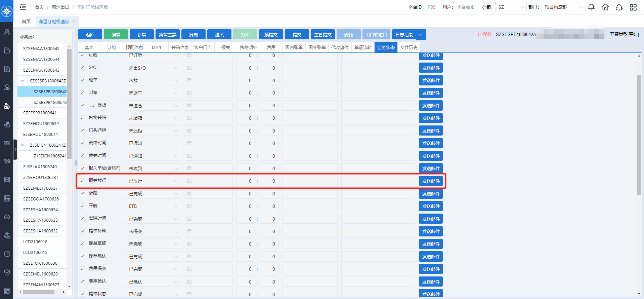
Task: Toggle the 报关放行 checkbox
Action: point(82,181)
